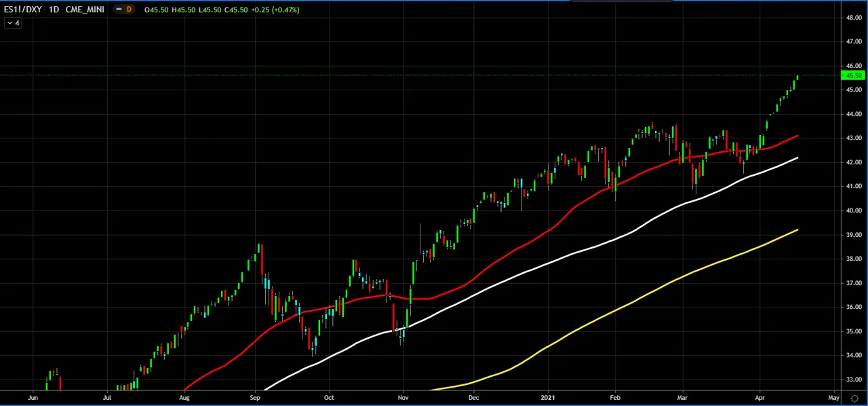The width and height of the screenshot is (868, 406).
Task: Click the 41.00 price axis label
Action: pyautogui.click(x=854, y=186)
